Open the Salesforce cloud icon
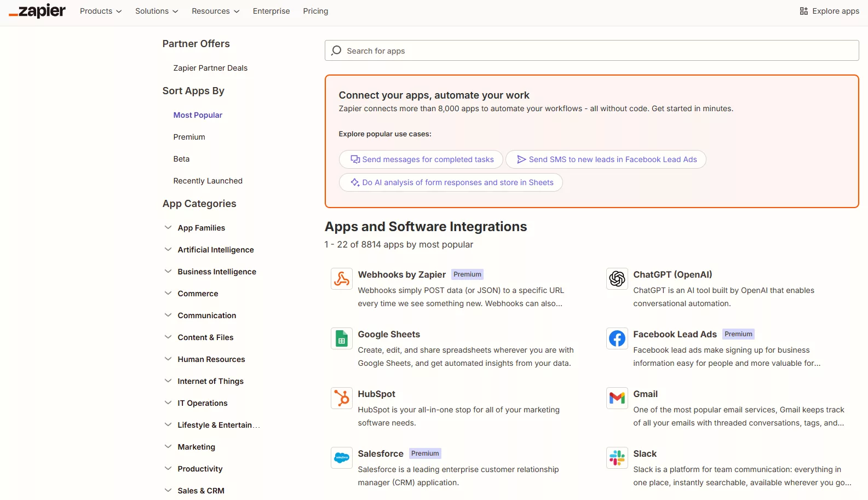The width and height of the screenshot is (868, 500). pyautogui.click(x=342, y=458)
